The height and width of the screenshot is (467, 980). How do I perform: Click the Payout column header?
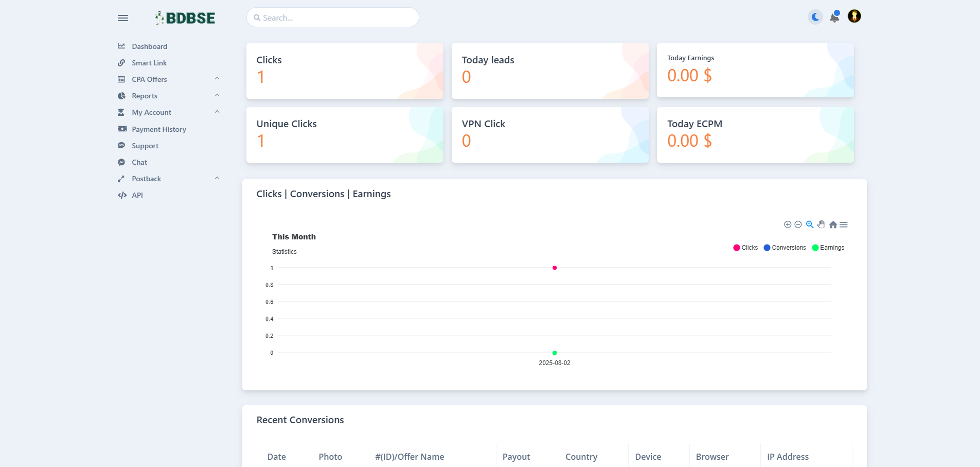pyautogui.click(x=516, y=457)
